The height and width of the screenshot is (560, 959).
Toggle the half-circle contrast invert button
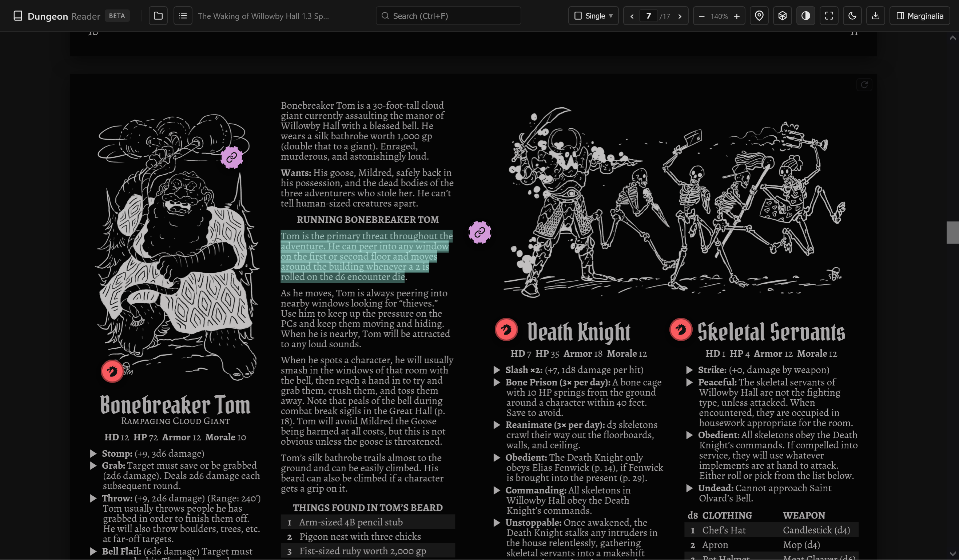805,16
